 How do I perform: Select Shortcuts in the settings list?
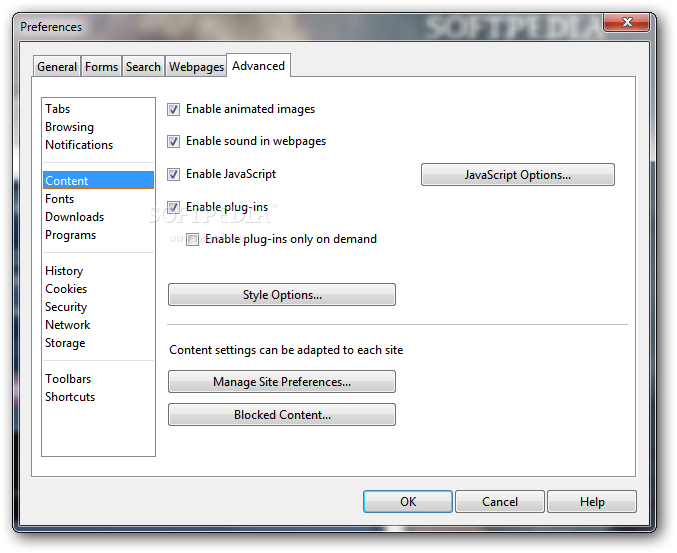tap(98, 397)
